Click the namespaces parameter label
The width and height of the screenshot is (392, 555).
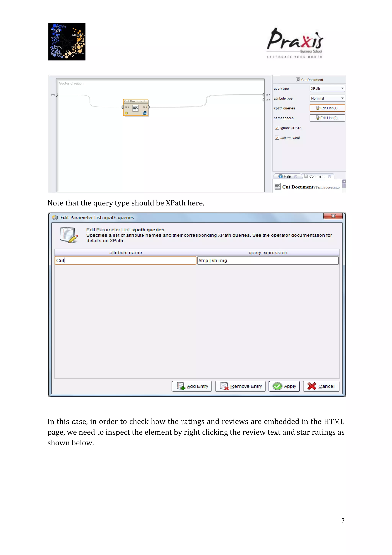point(284,118)
